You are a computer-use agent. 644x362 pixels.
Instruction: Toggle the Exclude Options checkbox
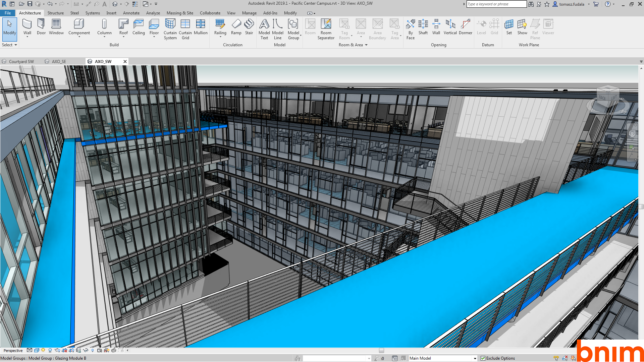[x=483, y=358]
